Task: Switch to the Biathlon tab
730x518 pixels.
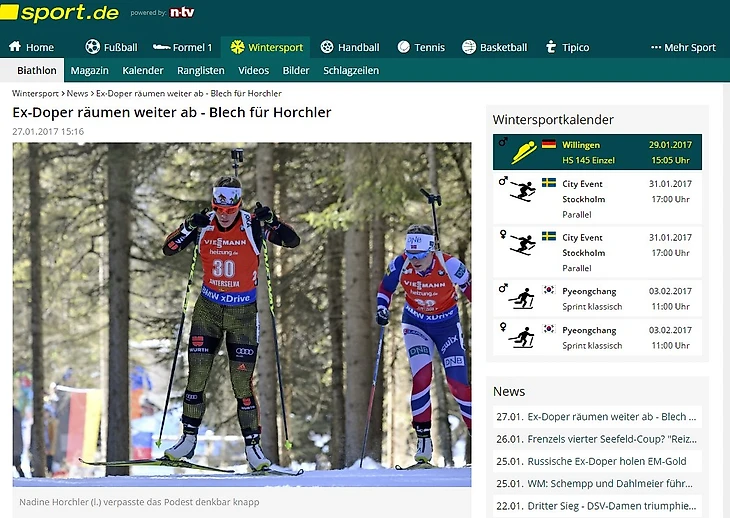Action: 37,70
